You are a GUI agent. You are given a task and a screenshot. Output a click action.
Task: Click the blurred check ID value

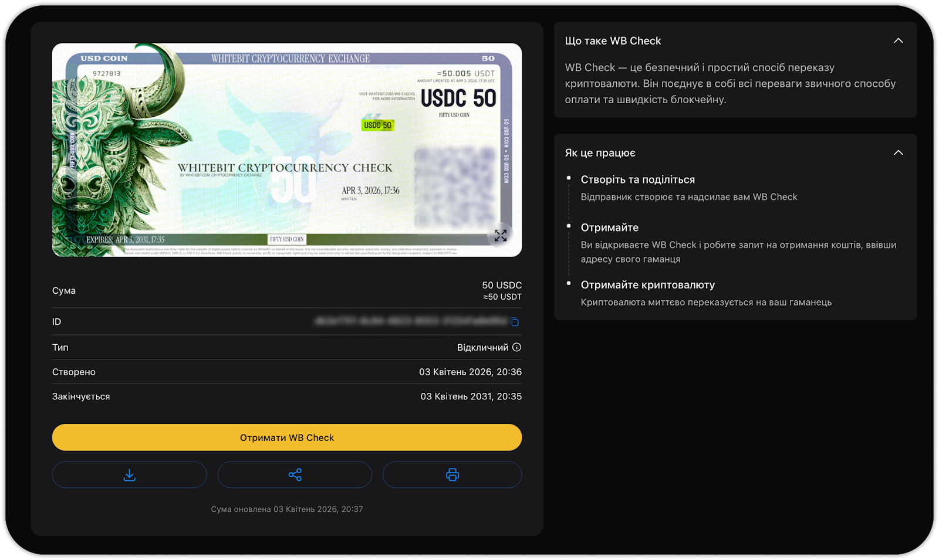(x=410, y=321)
